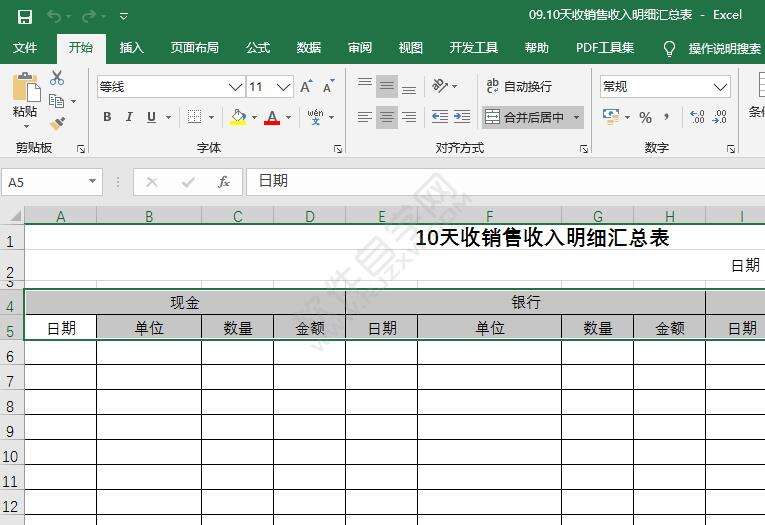Image resolution: width=765 pixels, height=525 pixels.
Task: Click the Increase Decimal icon
Action: click(x=697, y=117)
